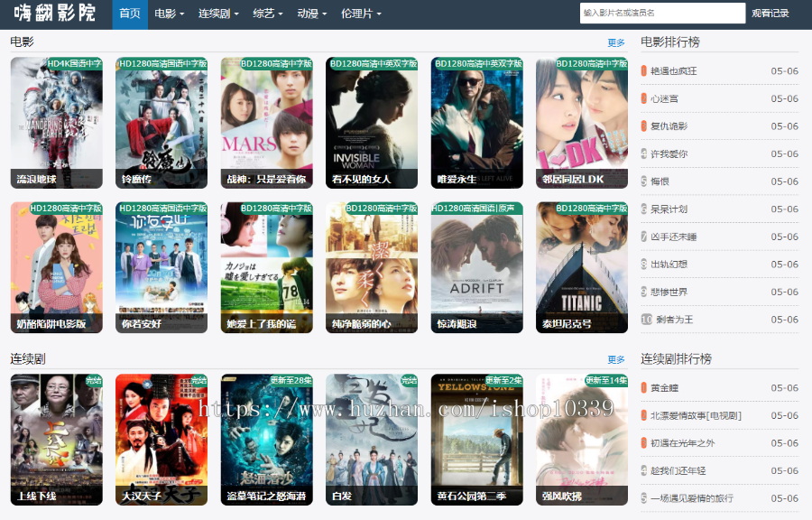Select the 奶酪陷阱电影版 poster
This screenshot has height=520, width=812.
pyautogui.click(x=57, y=267)
